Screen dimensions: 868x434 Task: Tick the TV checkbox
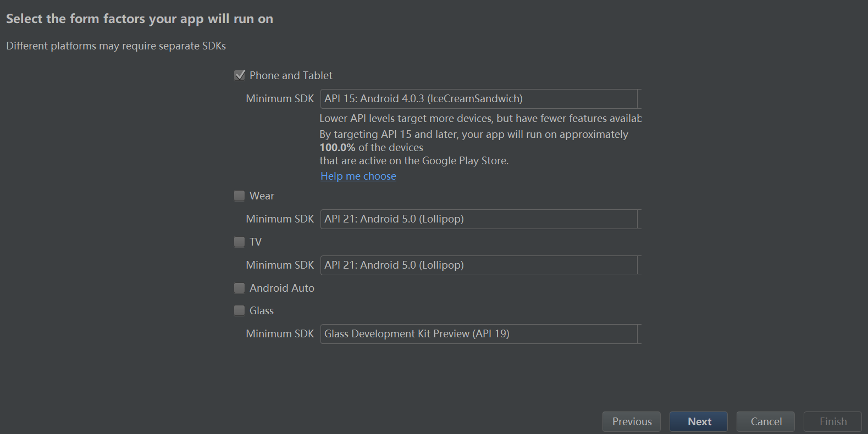tap(240, 242)
